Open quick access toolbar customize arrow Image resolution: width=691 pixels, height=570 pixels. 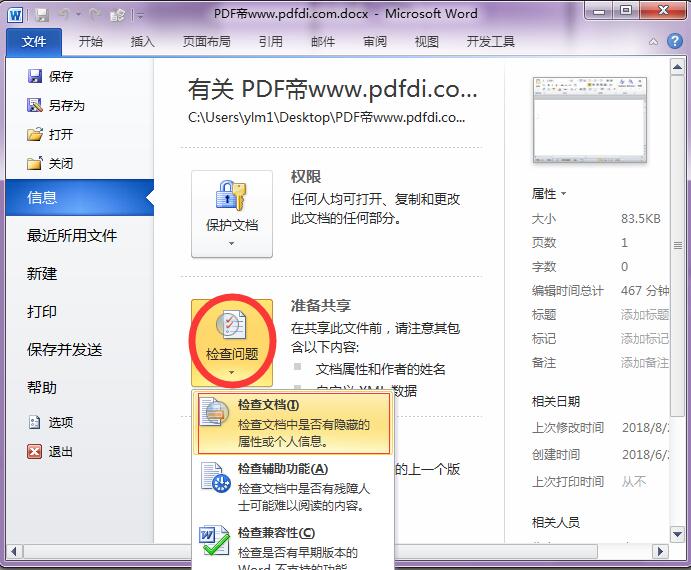pos(140,16)
